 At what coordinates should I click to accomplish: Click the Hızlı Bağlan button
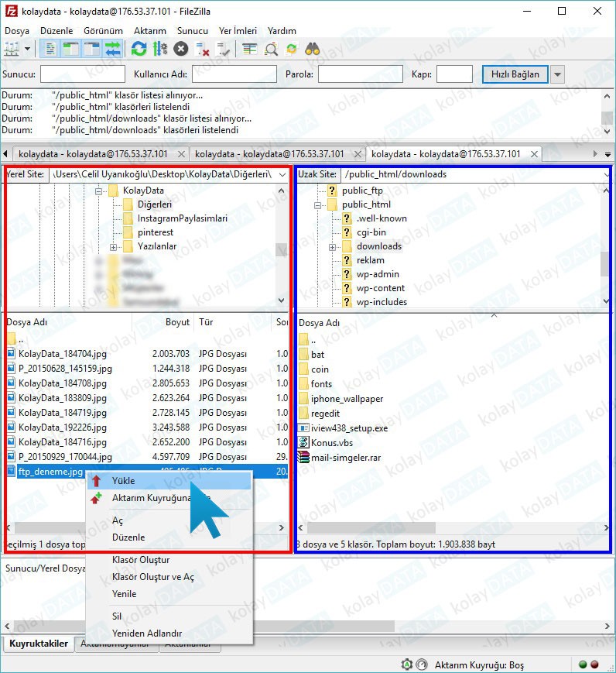(x=515, y=74)
